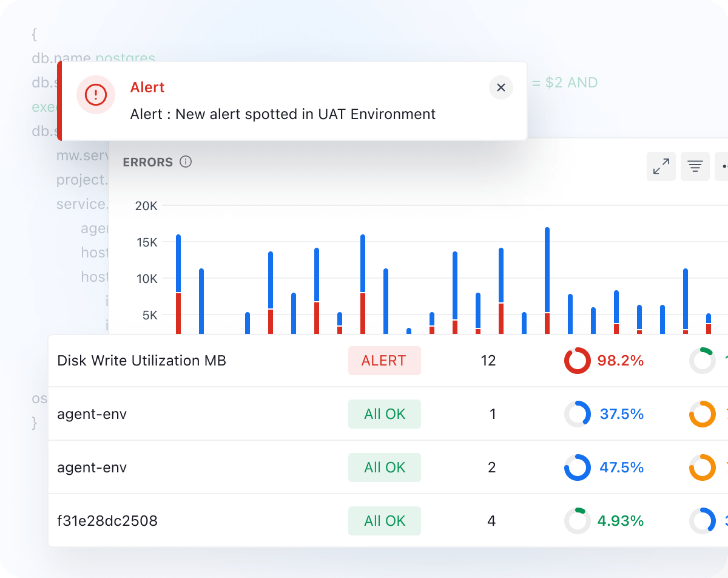The image size is (728, 578).
Task: Click count 4 in f31e28dc2508 row
Action: click(491, 521)
